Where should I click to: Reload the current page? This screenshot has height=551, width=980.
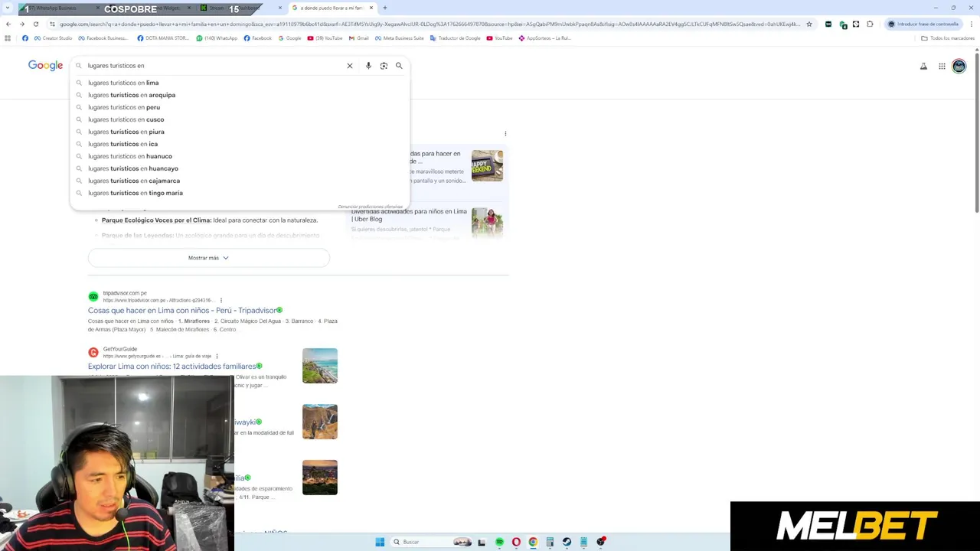pyautogui.click(x=38, y=24)
